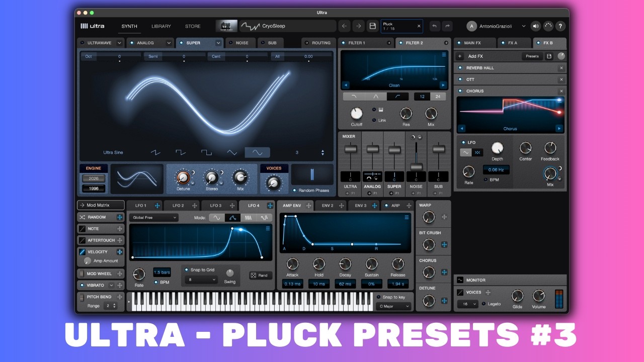
Task: Select the low-pass filter shape
Action: point(354,97)
